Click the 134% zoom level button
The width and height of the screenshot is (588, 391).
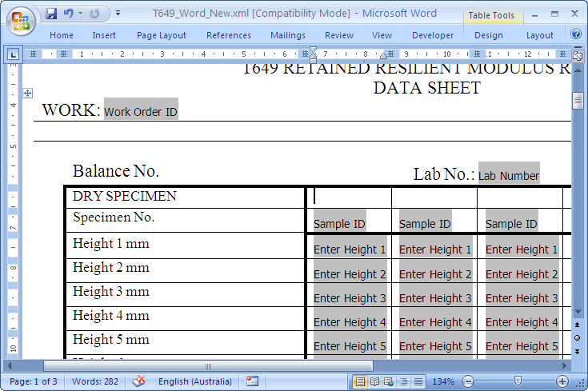click(x=443, y=381)
